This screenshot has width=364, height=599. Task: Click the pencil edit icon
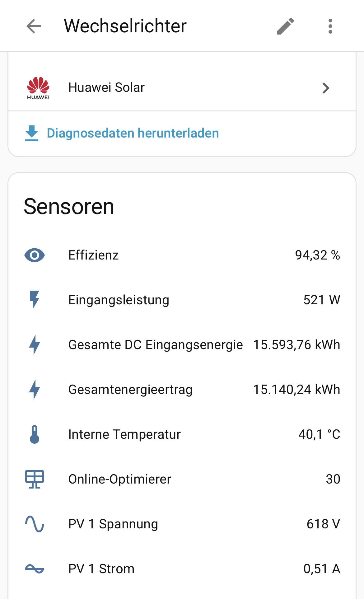click(x=285, y=26)
